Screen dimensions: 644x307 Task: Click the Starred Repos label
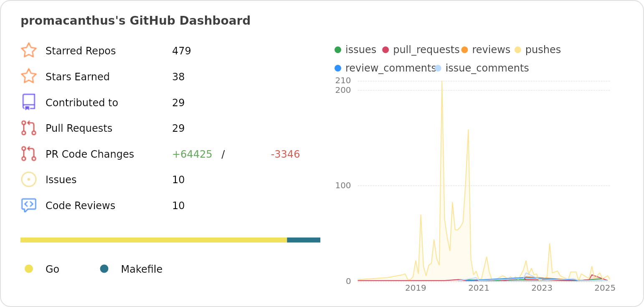point(81,51)
